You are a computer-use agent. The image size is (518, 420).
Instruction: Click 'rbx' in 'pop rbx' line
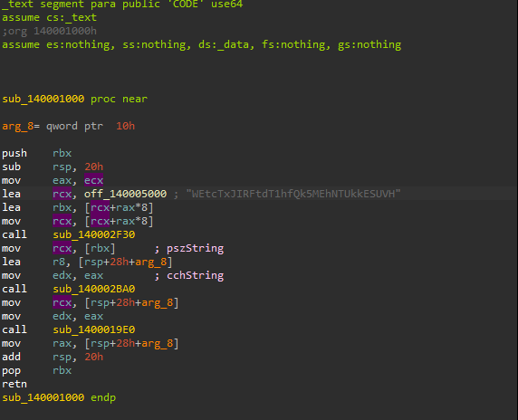[62, 370]
